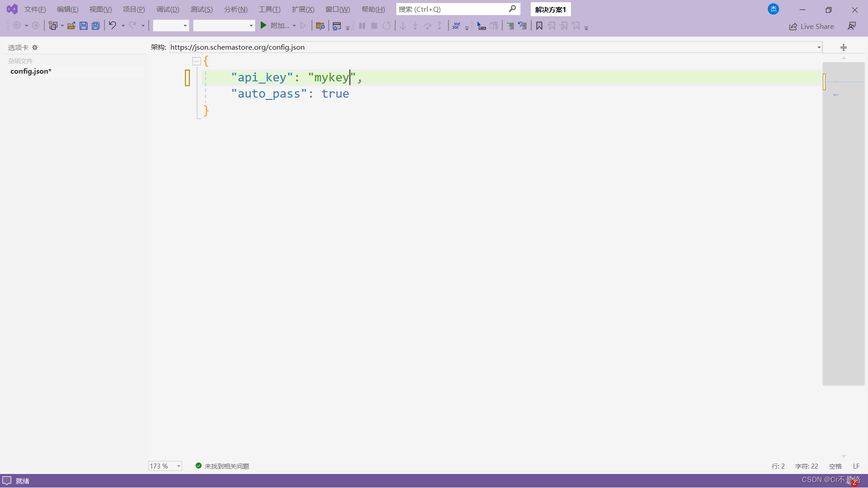Viewport: 868px width, 488px height.
Task: Click the step out arrow icon
Action: click(439, 26)
